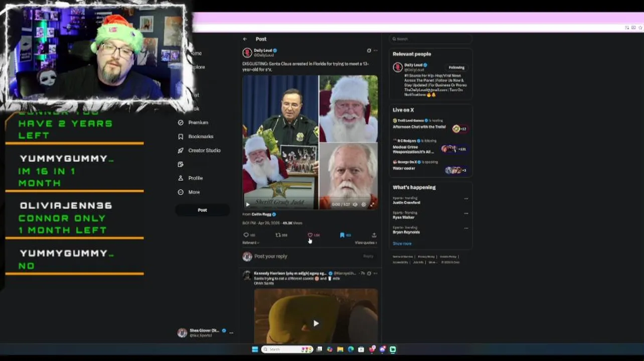Viewport: 644px width, 361px height.
Task: Click the sidebar Post button
Action: tap(202, 210)
